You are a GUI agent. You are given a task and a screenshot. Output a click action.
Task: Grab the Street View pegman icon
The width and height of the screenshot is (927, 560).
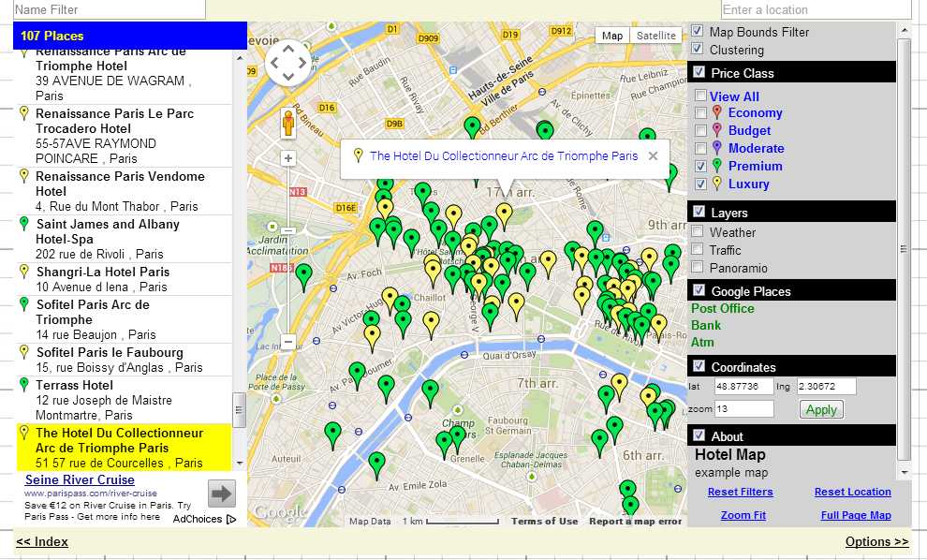pyautogui.click(x=287, y=124)
